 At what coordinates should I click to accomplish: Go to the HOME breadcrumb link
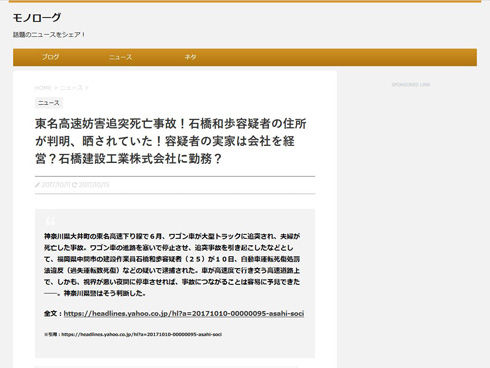coord(43,88)
